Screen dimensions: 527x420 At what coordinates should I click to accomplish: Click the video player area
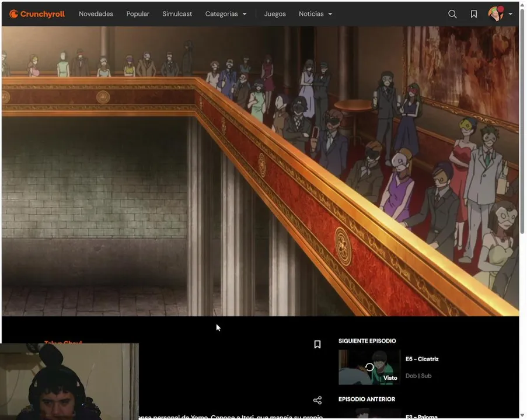[x=260, y=171]
